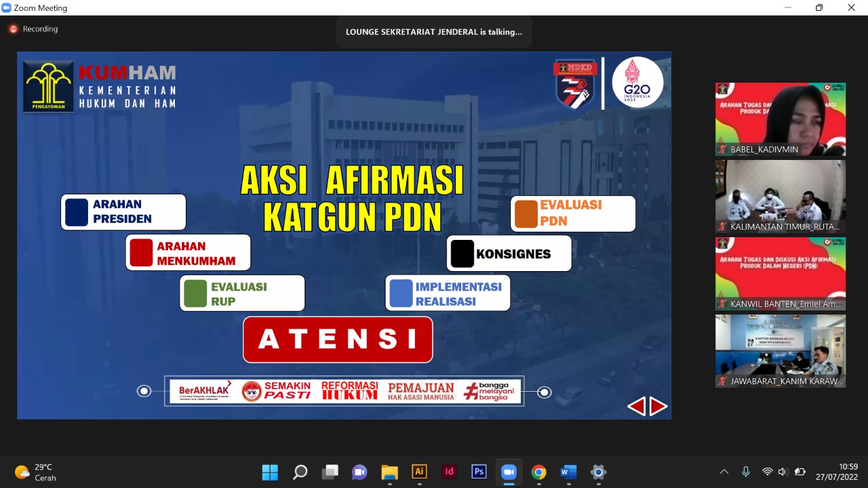Open Google Chrome from taskbar
Viewport: 868px width, 488px height.
coord(538,472)
